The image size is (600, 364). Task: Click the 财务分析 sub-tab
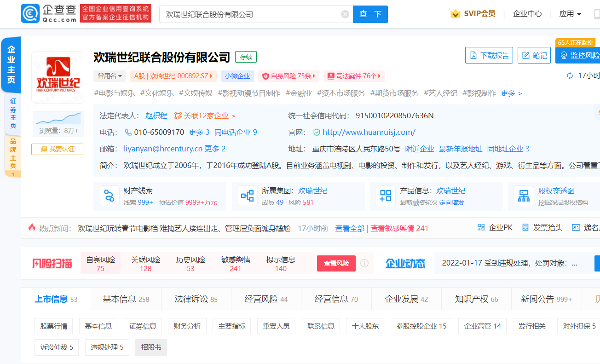coord(187,326)
